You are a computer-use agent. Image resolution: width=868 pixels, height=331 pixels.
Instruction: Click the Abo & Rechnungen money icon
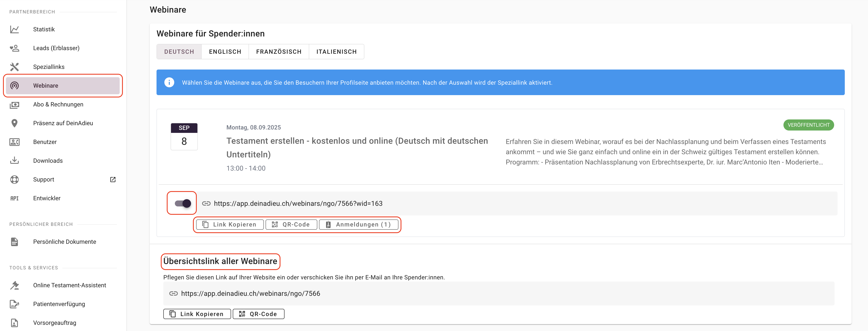[14, 105]
